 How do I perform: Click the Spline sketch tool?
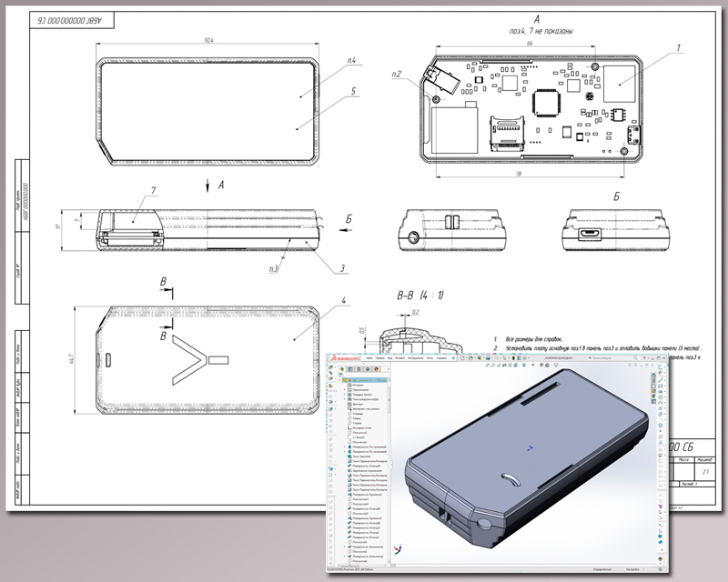661,408
